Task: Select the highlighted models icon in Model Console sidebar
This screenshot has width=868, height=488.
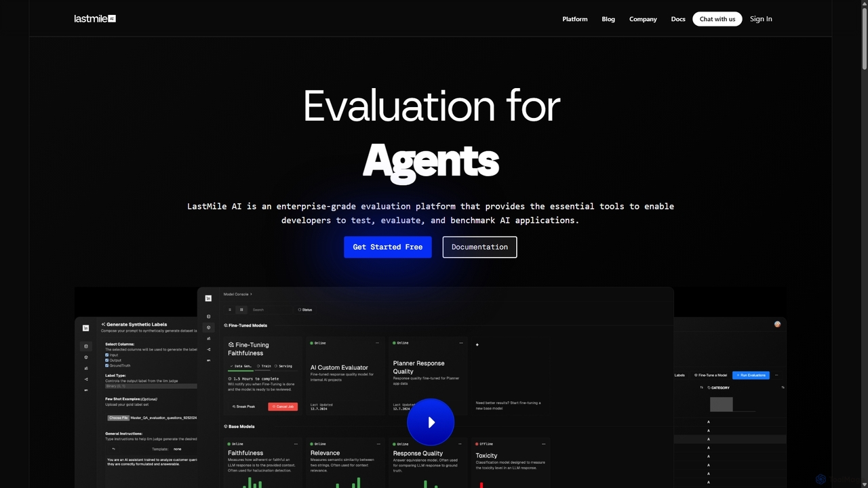Action: tap(208, 327)
